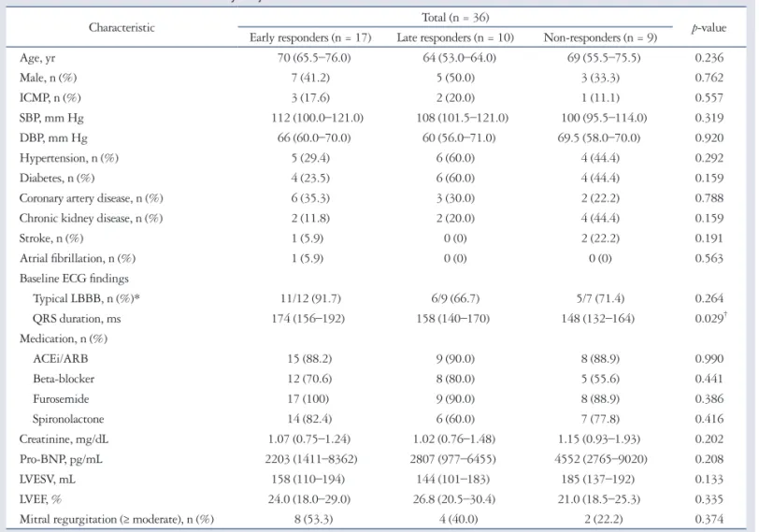
Task: Click the ACEi/ARB value "15 (88.2)"
Action: [x=309, y=359]
